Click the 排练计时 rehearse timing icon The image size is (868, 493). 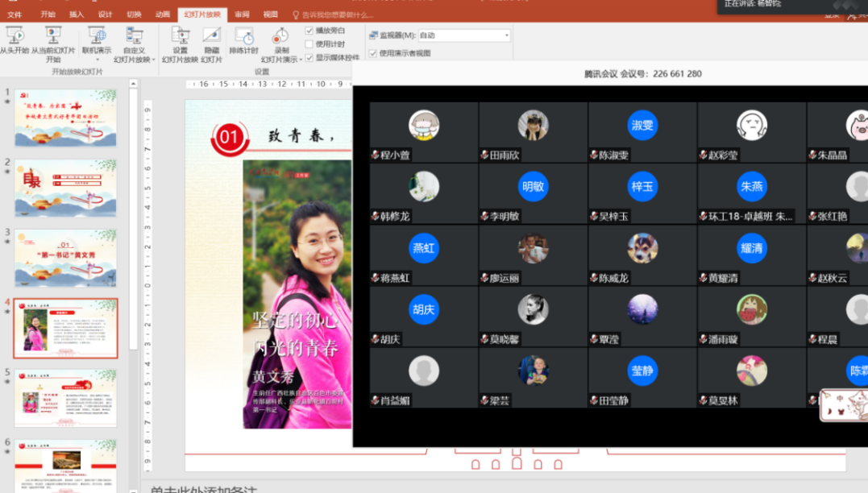click(x=243, y=35)
